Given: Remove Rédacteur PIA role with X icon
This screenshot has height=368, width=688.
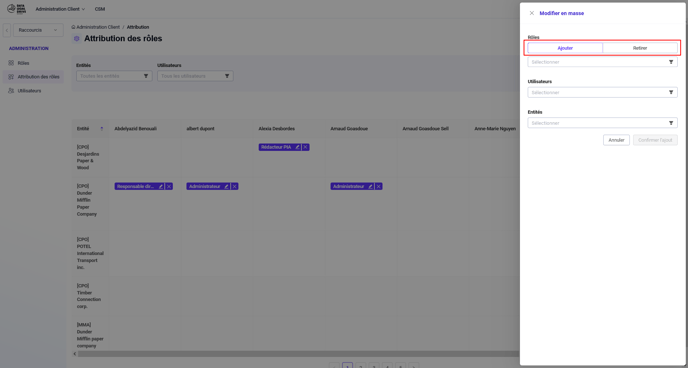Looking at the screenshot, I should (305, 147).
